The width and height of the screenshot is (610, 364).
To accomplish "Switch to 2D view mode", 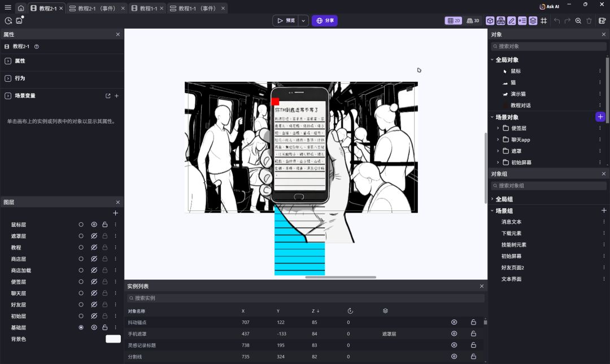I will coord(454,21).
